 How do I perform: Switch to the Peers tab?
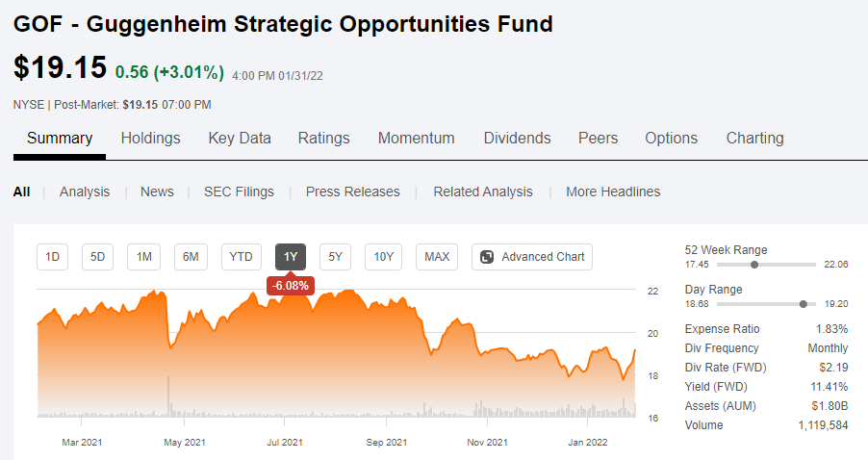(598, 138)
